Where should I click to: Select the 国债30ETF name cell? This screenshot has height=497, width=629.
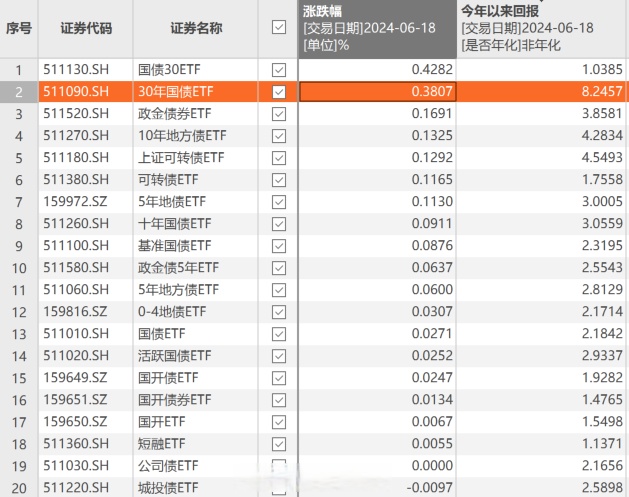tap(196, 70)
